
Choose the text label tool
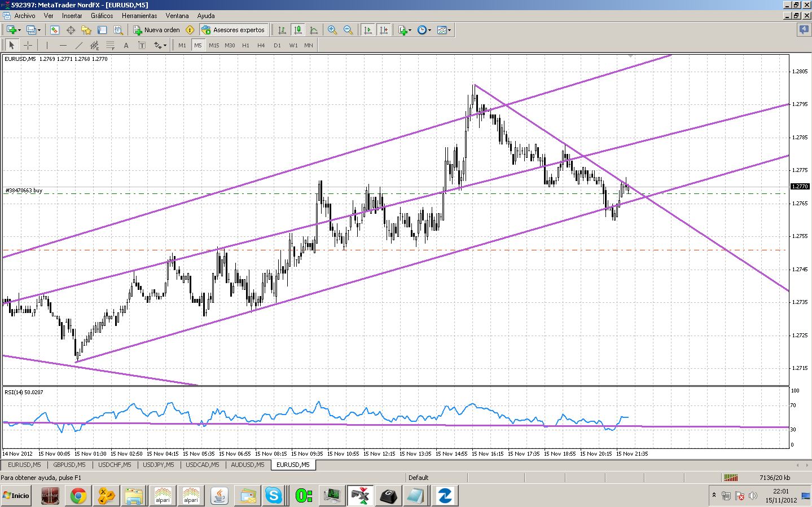pyautogui.click(x=126, y=45)
